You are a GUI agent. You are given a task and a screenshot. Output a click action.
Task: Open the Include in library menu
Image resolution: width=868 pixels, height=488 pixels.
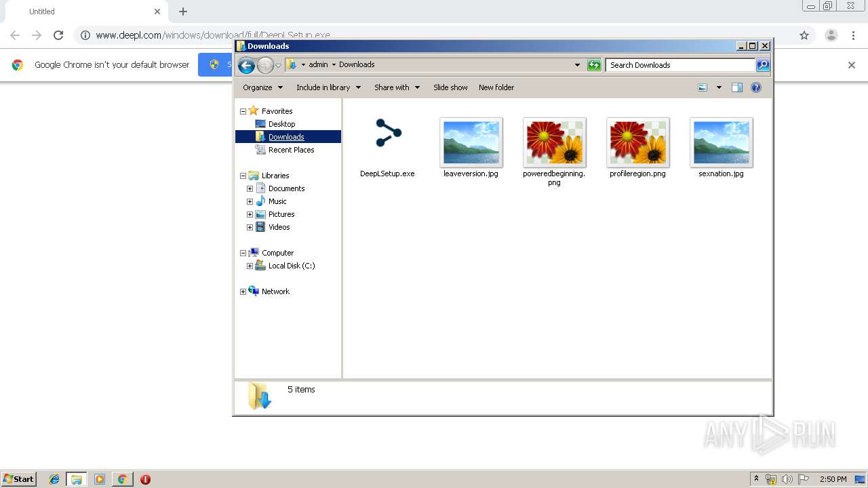pyautogui.click(x=328, y=87)
